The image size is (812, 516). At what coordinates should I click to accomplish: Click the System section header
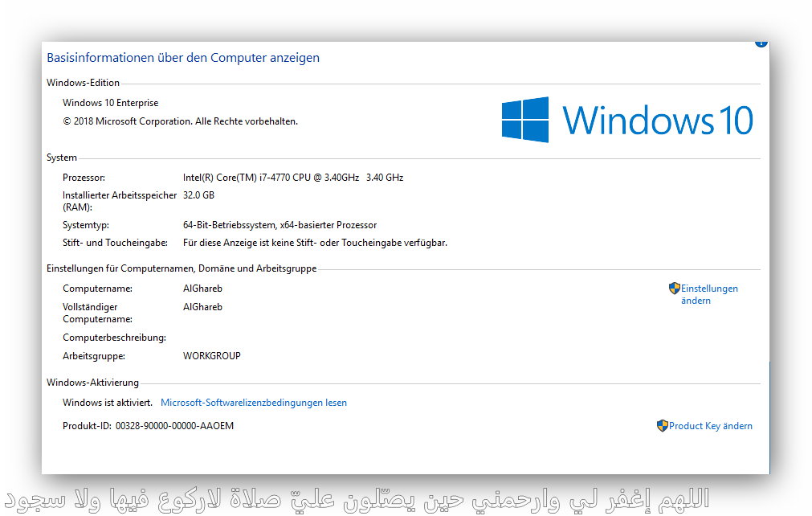tap(62, 158)
